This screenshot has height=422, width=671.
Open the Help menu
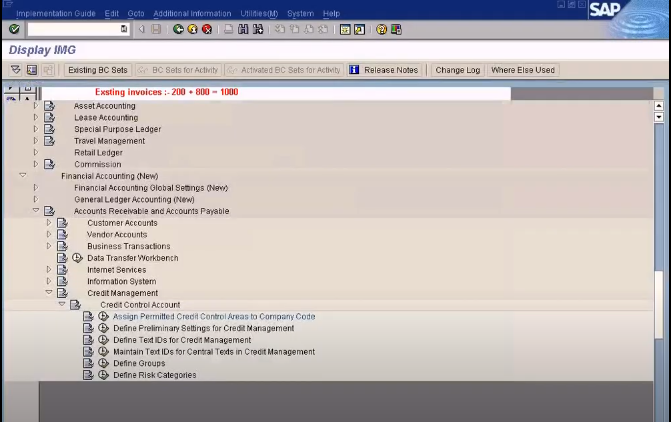tap(332, 14)
